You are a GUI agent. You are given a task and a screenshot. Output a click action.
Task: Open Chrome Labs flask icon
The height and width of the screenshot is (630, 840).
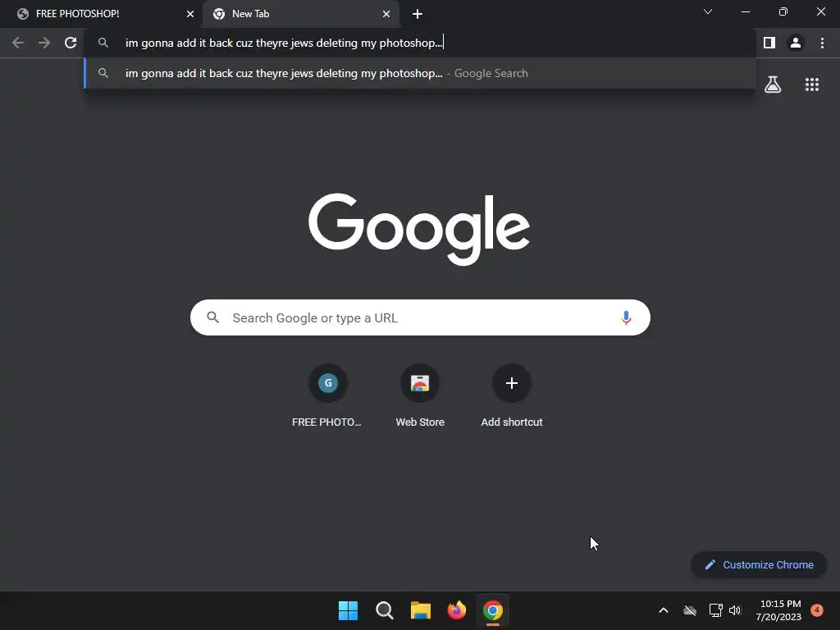click(x=773, y=84)
